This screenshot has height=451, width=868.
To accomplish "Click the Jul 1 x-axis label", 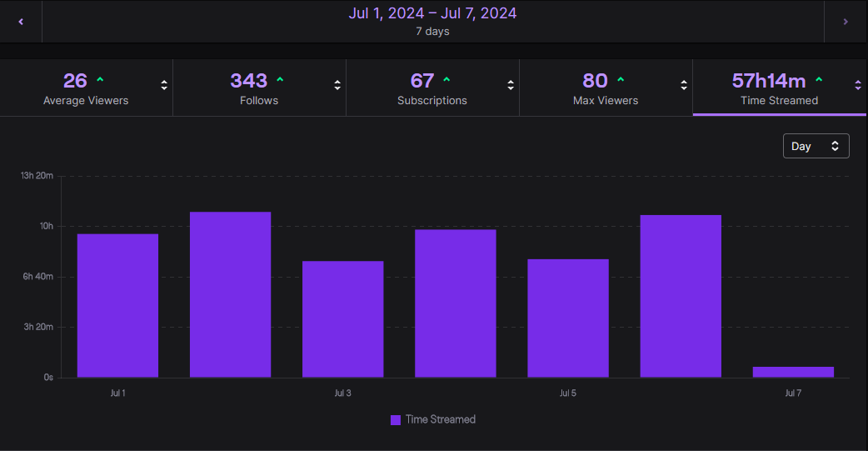I will (x=118, y=393).
